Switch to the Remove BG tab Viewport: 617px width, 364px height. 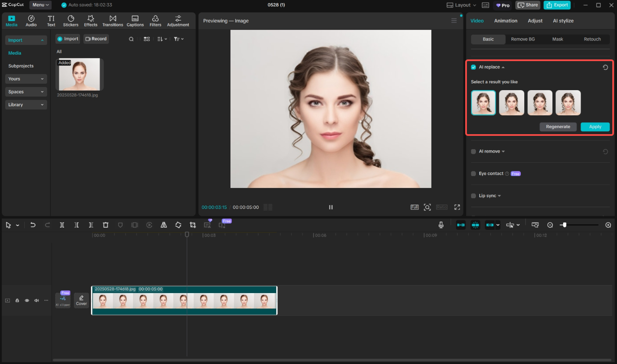523,39
